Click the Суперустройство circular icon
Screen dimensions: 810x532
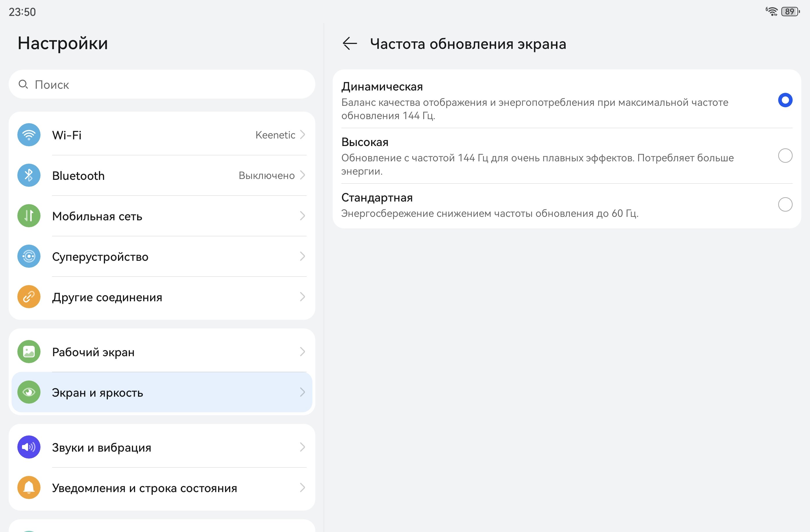[29, 256]
